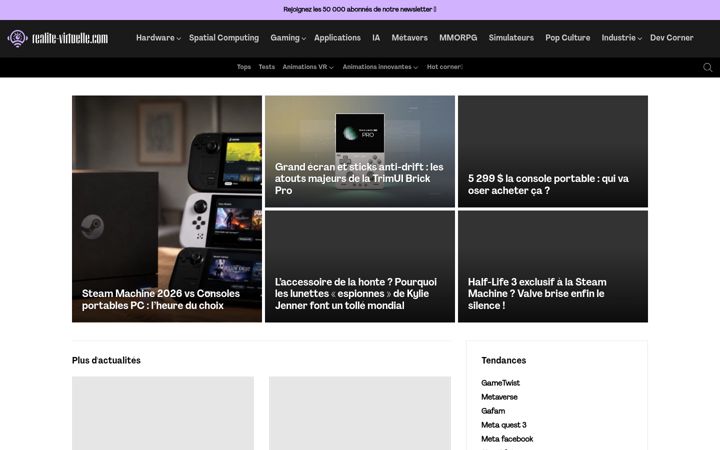Select the GameTwist trend link
The height and width of the screenshot is (450, 720).
[x=500, y=383]
